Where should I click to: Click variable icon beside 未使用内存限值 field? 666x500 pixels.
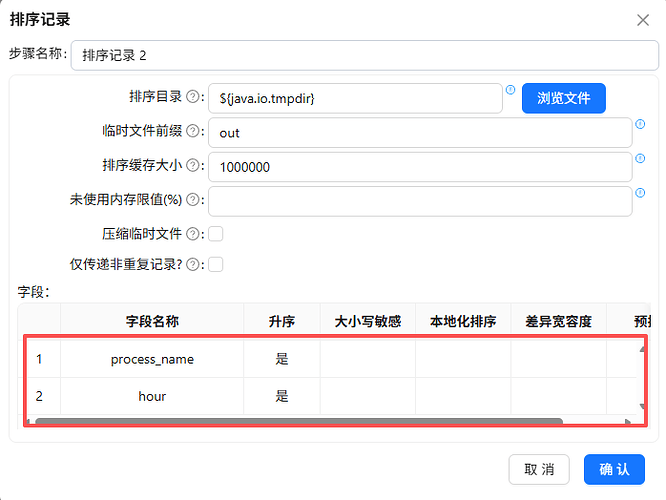(640, 193)
